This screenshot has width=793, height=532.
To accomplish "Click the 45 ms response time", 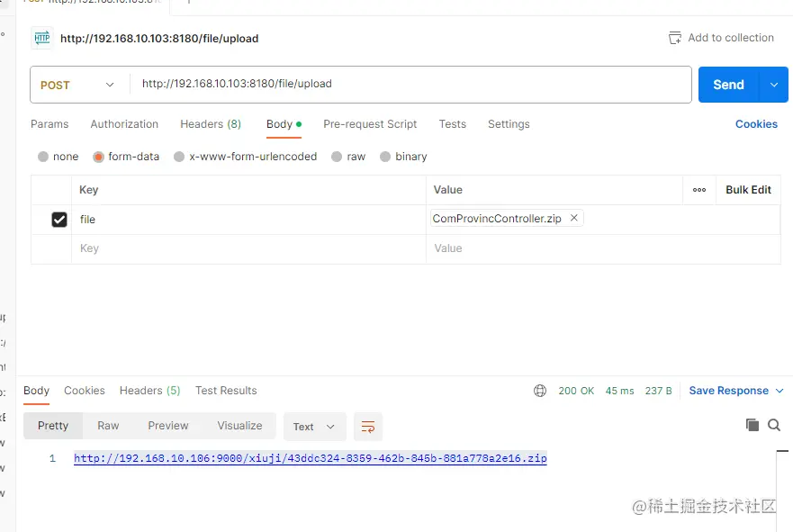I will pos(619,391).
